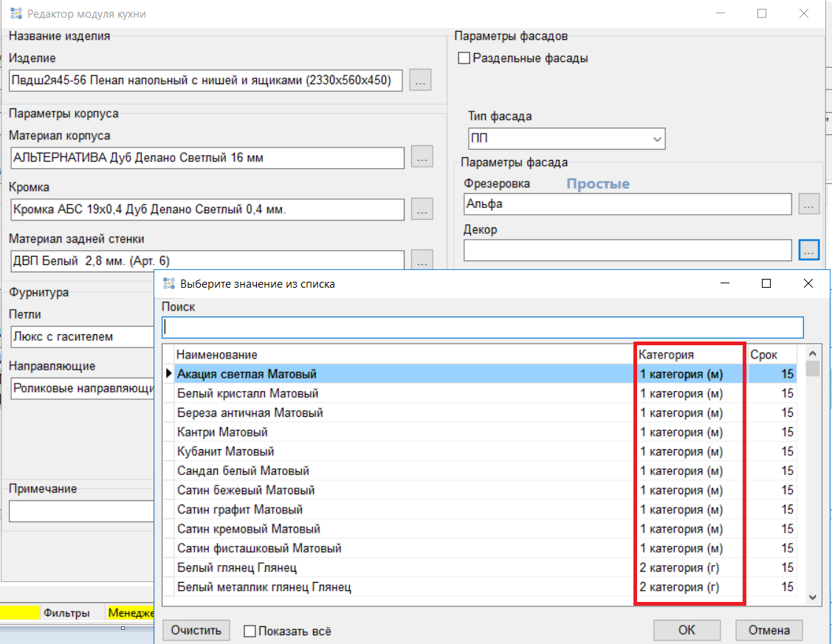Click the ellipsis button beside Кромка field
The width and height of the screenshot is (832, 644).
422,210
